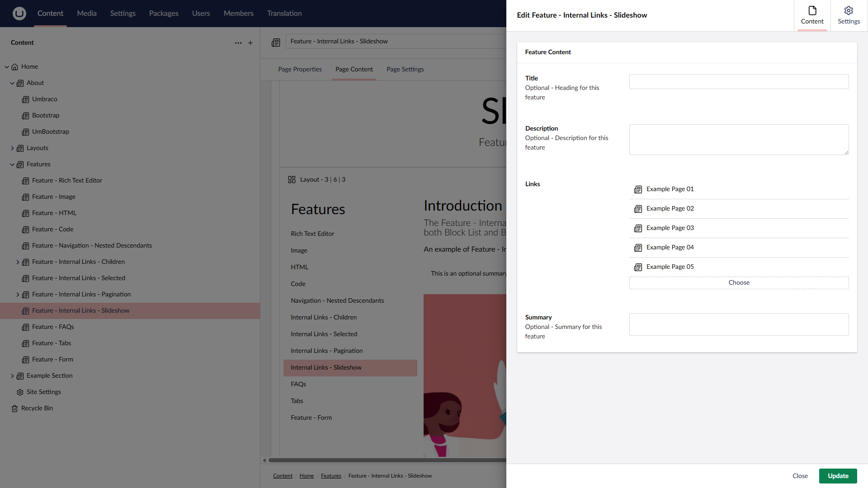Expand Feature - Internal Links - Pagination node

18,295
